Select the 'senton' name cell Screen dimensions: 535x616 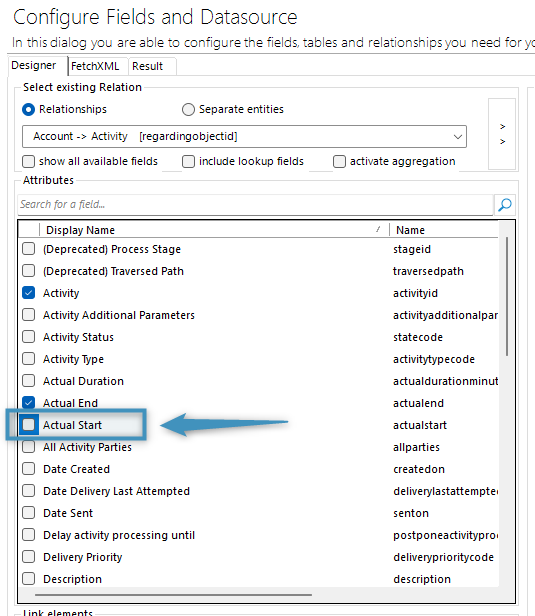[411, 513]
